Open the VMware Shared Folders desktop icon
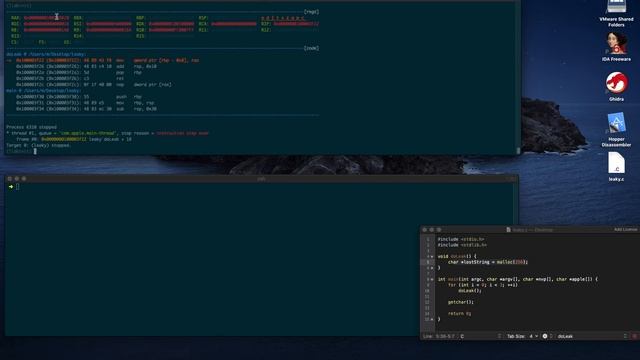The width and height of the screenshot is (640, 360). (616, 13)
